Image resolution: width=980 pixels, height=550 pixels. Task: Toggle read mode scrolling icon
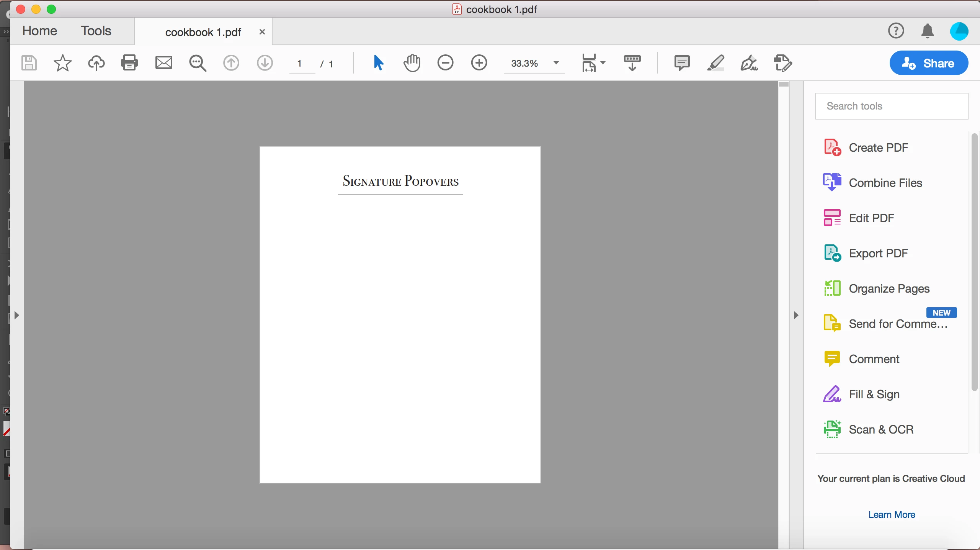(x=632, y=63)
